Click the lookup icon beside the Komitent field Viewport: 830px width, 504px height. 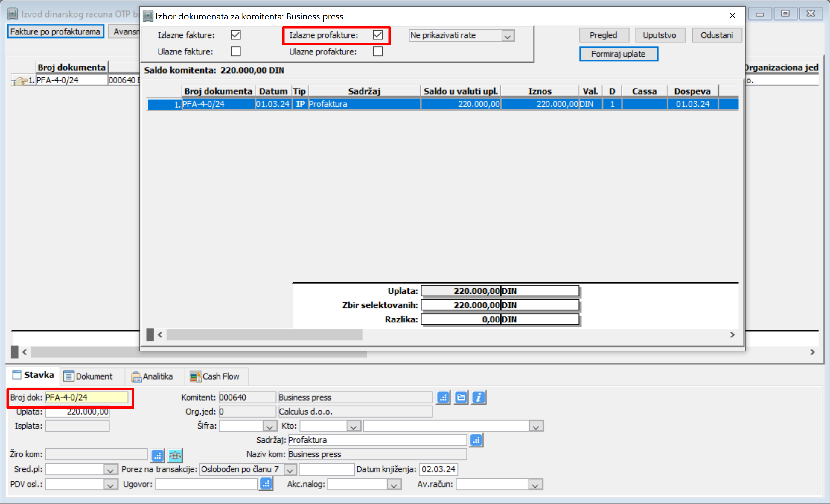click(x=443, y=398)
